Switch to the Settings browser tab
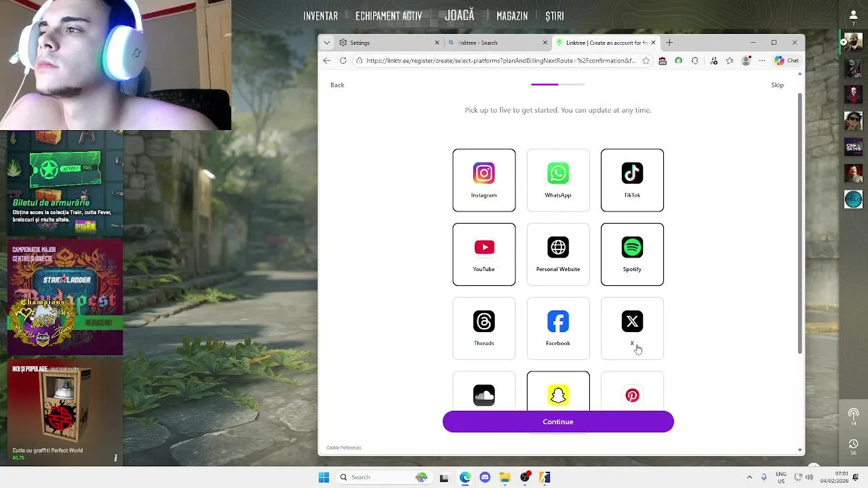 click(389, 43)
